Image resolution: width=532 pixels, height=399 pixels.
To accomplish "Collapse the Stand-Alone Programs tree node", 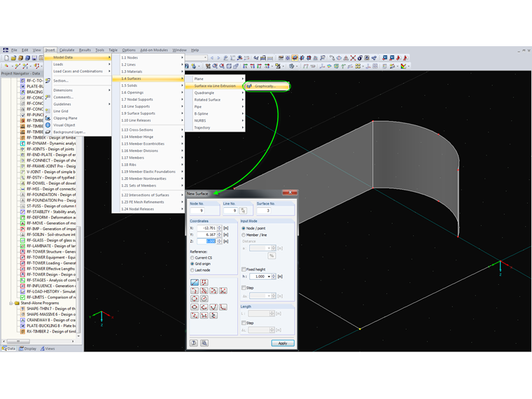I will 11,303.
